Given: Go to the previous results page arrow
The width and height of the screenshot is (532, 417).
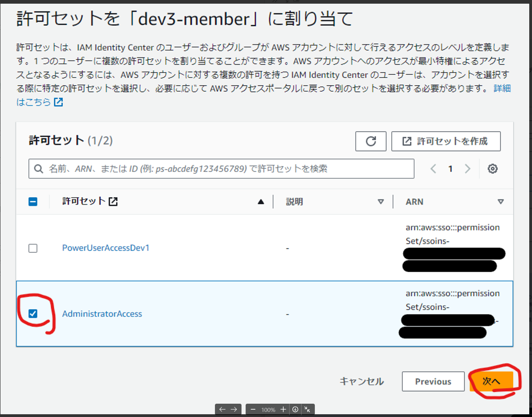Looking at the screenshot, I should pos(433,169).
